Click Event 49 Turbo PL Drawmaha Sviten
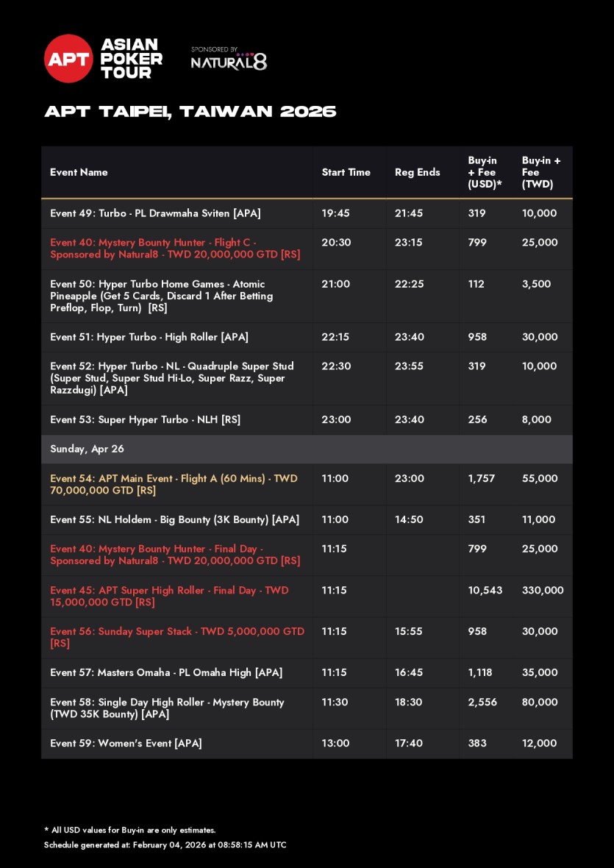 [155, 213]
